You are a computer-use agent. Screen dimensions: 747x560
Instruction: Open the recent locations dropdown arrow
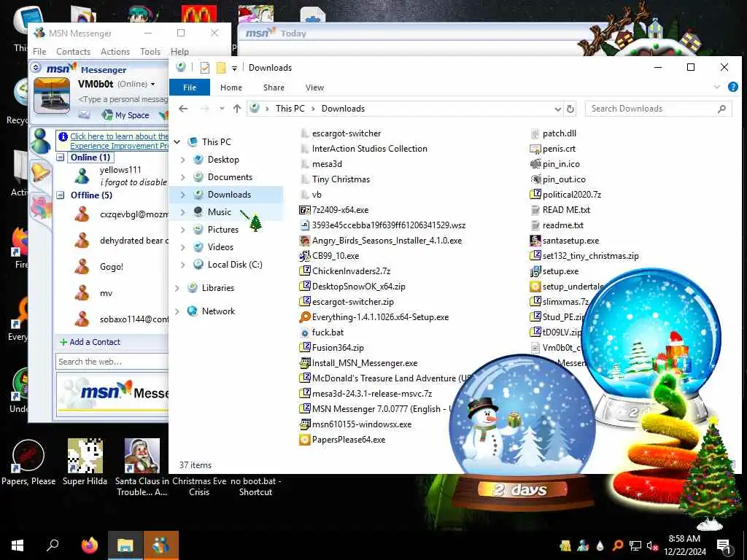pyautogui.click(x=222, y=109)
